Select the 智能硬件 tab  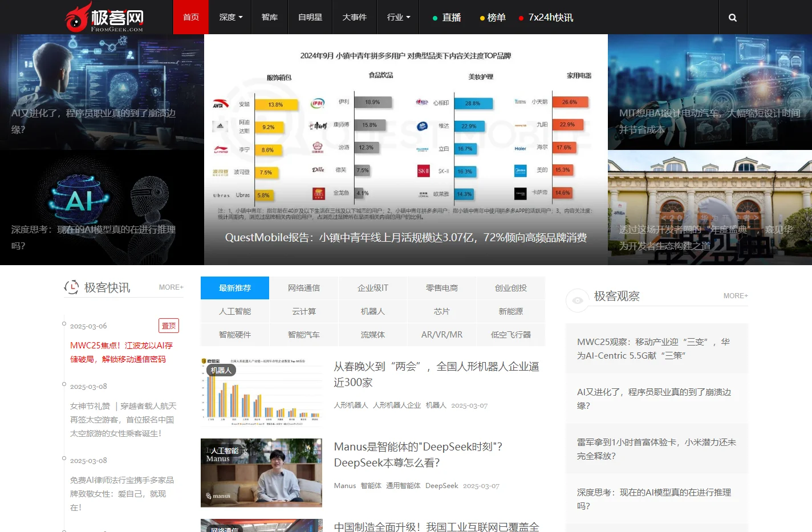point(235,335)
